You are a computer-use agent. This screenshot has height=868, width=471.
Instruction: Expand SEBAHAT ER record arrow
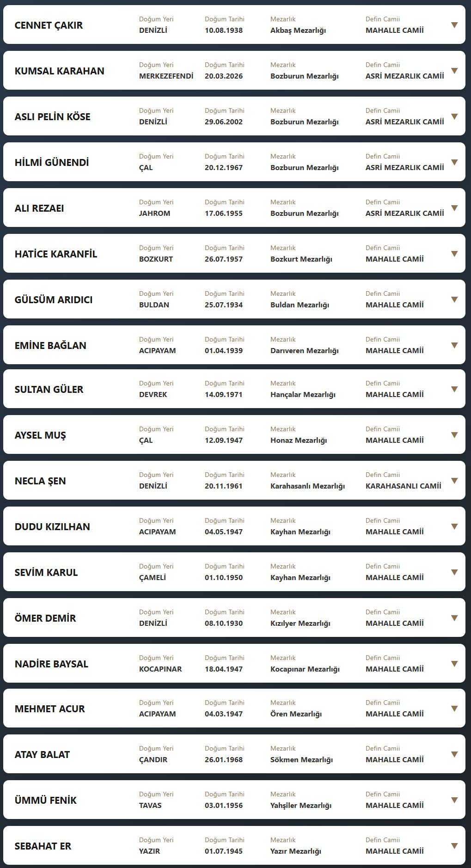click(454, 846)
